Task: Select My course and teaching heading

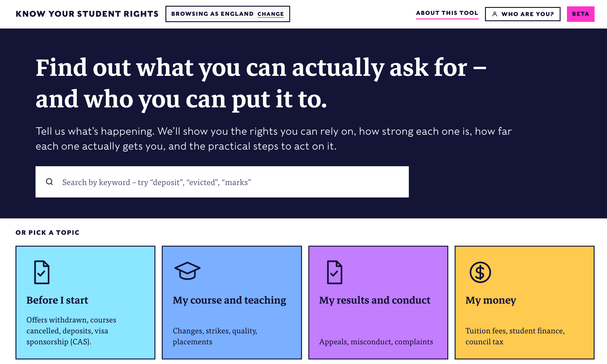Action: point(229,300)
